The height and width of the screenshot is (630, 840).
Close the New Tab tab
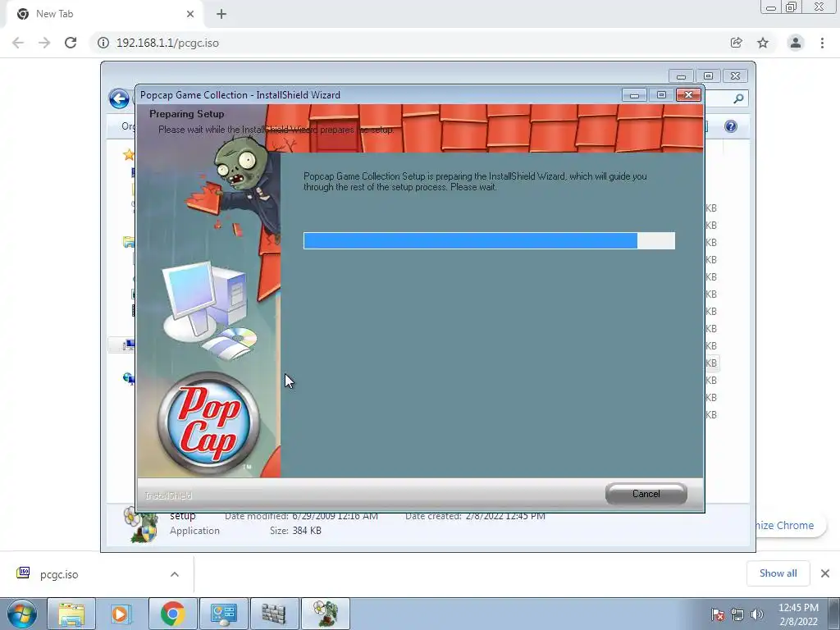(x=190, y=14)
